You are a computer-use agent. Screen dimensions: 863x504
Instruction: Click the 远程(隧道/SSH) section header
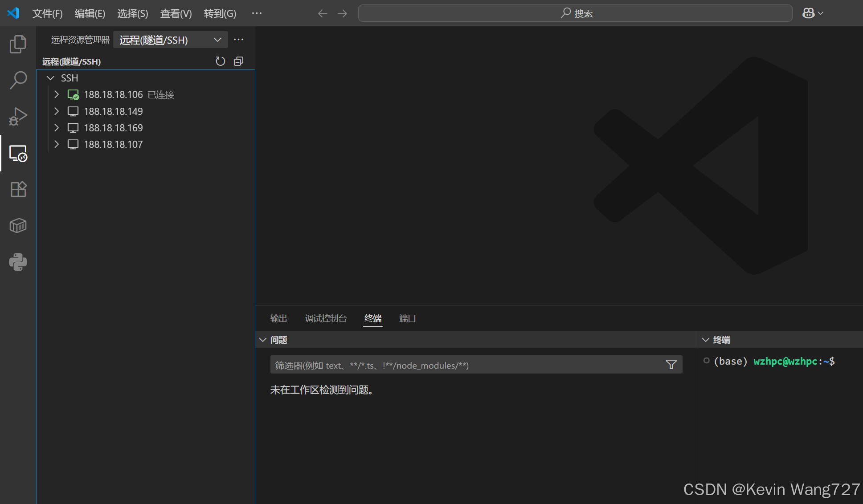(71, 61)
